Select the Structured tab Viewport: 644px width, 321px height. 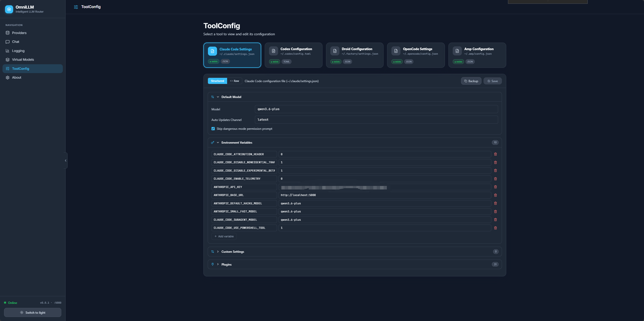click(217, 81)
